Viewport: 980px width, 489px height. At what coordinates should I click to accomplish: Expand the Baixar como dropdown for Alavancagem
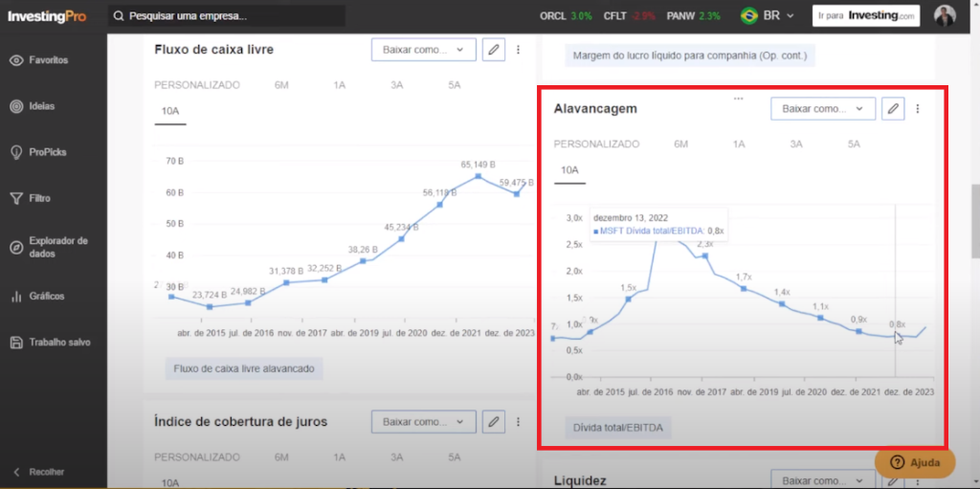pyautogui.click(x=823, y=109)
